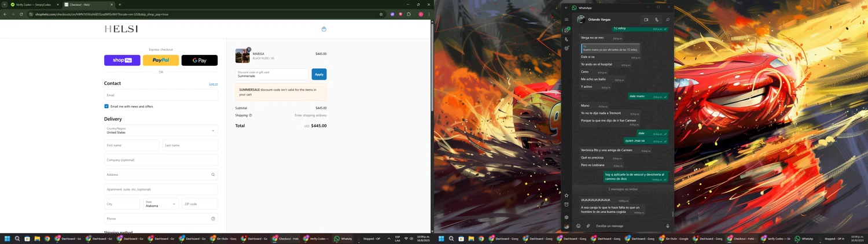
Task: Start a voice call in WhatsApp
Action: point(657,20)
